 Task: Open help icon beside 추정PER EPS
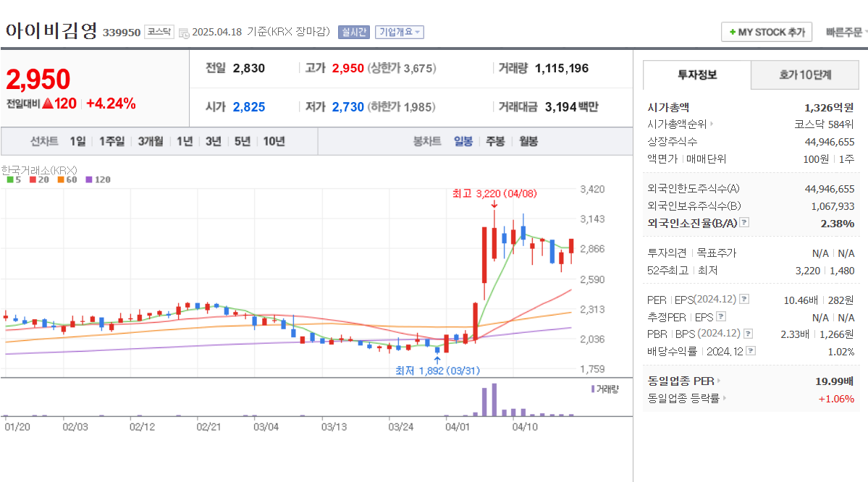[721, 316]
